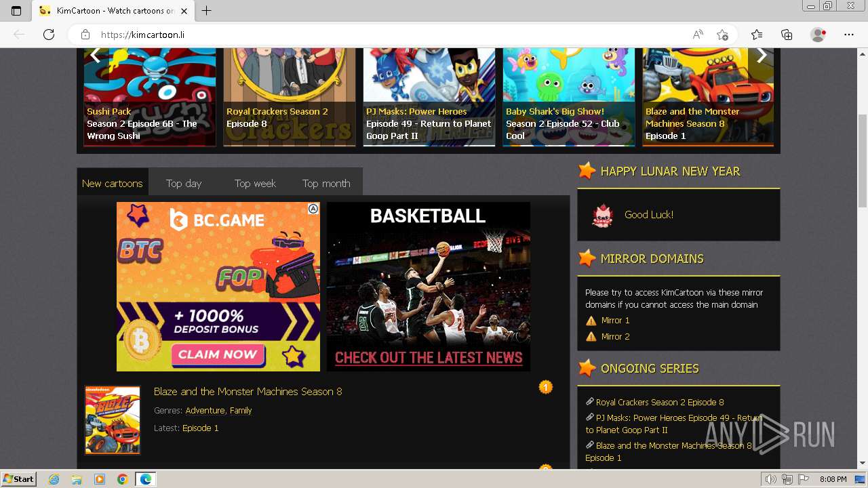Image resolution: width=868 pixels, height=488 pixels.
Task: Open the Windows Start menu
Action: pyautogui.click(x=18, y=479)
